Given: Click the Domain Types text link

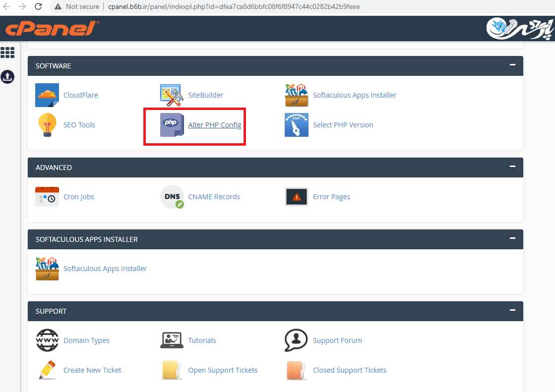Looking at the screenshot, I should pos(86,340).
